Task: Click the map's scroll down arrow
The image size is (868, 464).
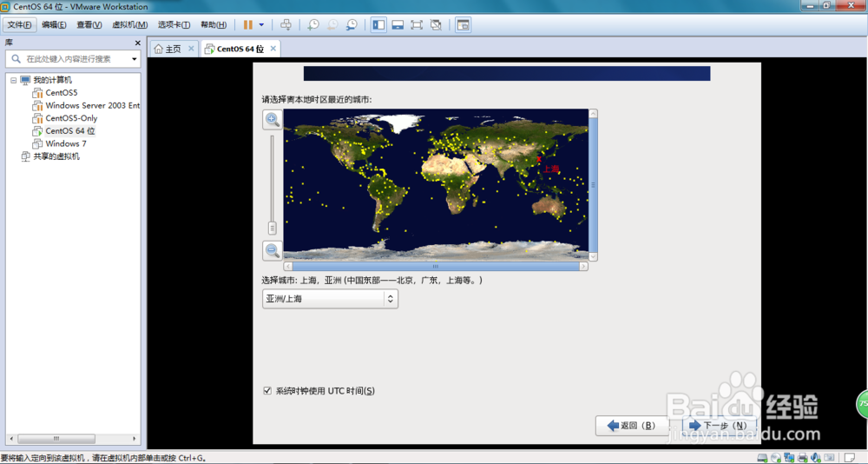Action: coord(594,256)
